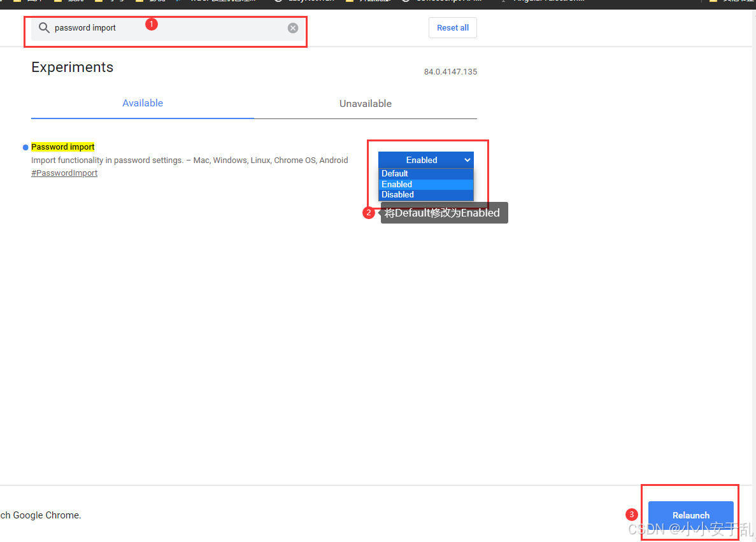The height and width of the screenshot is (542, 756).
Task: Click the Relaunch button
Action: click(690, 515)
